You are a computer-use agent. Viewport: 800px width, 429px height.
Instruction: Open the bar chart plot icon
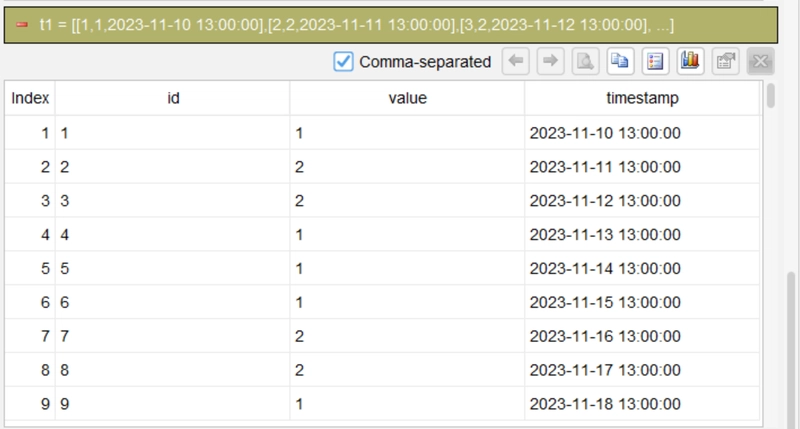click(x=690, y=62)
